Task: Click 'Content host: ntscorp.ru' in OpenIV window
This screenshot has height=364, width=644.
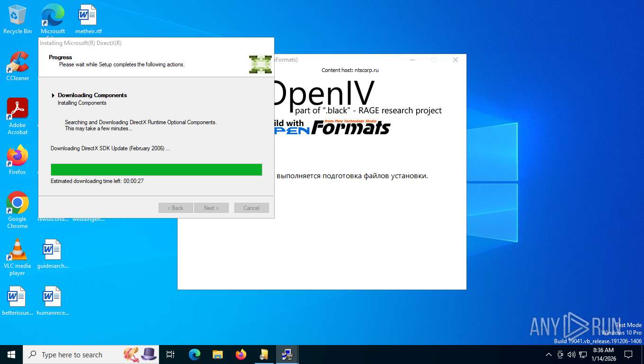Action: coord(350,70)
